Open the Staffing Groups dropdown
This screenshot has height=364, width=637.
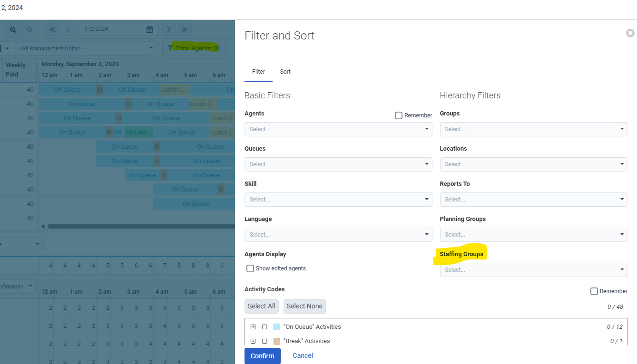533,270
